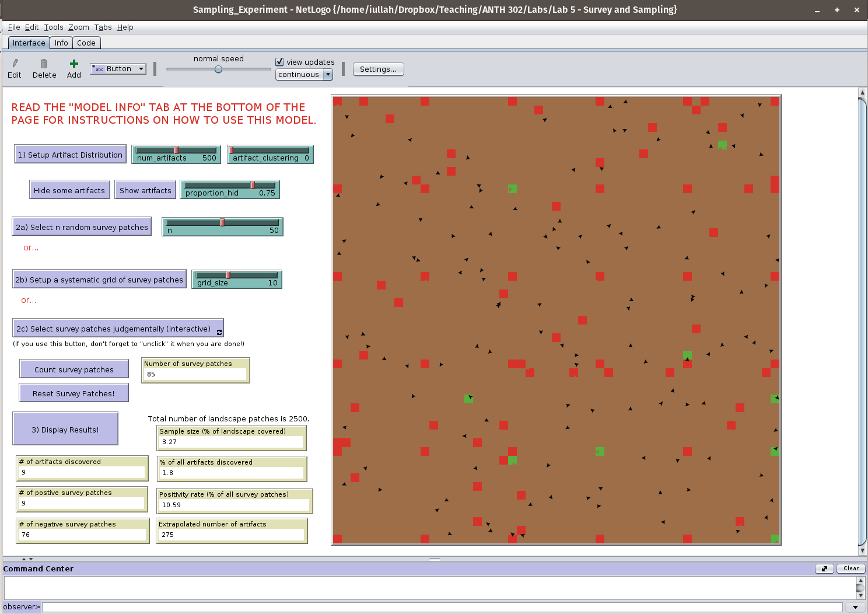Open the Tools menu

point(54,27)
